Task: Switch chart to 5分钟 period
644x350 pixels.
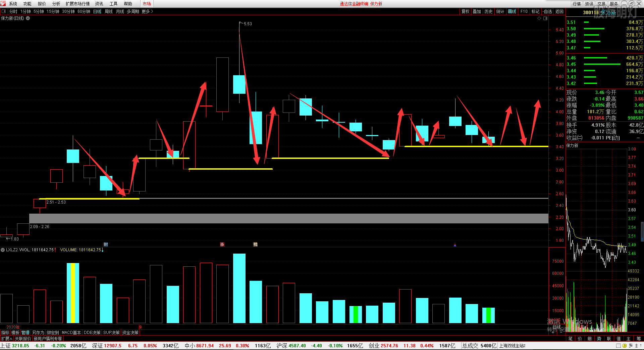Action: click(x=39, y=11)
